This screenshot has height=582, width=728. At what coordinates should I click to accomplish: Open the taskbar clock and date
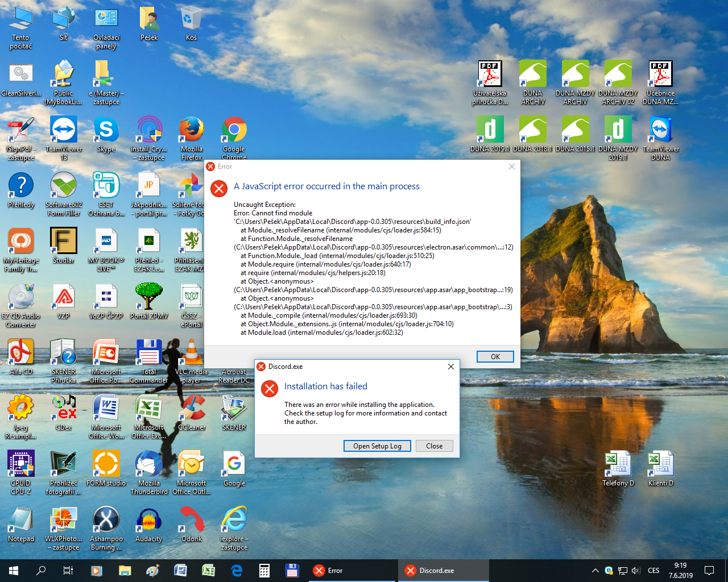point(680,571)
